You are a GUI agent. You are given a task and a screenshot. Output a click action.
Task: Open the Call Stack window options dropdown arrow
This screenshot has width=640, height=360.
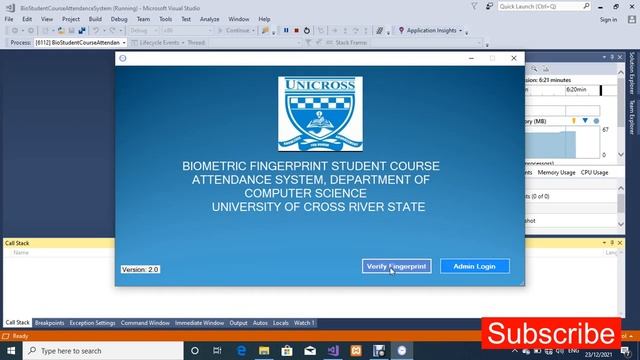point(604,243)
